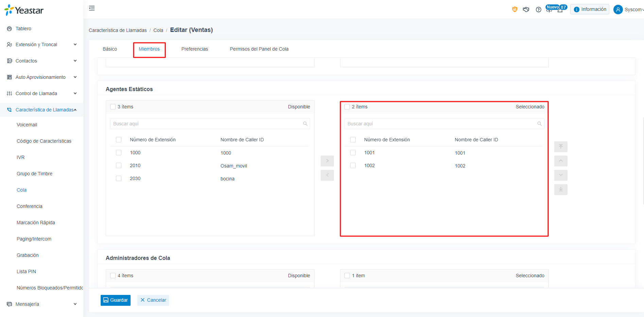Check the box for extension 2010
Image resolution: width=644 pixels, height=317 pixels.
pyautogui.click(x=119, y=165)
